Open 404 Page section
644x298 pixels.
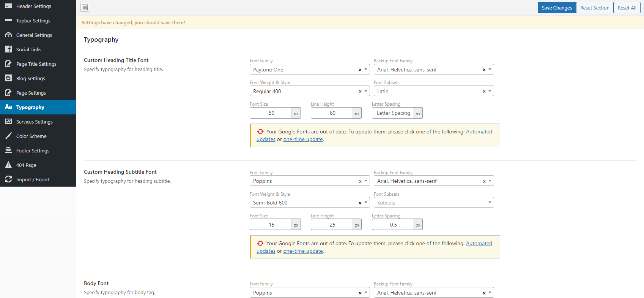tap(38, 165)
